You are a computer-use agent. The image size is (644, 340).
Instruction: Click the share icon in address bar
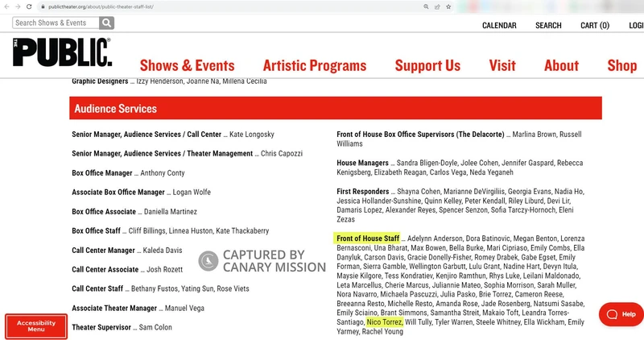click(437, 6)
